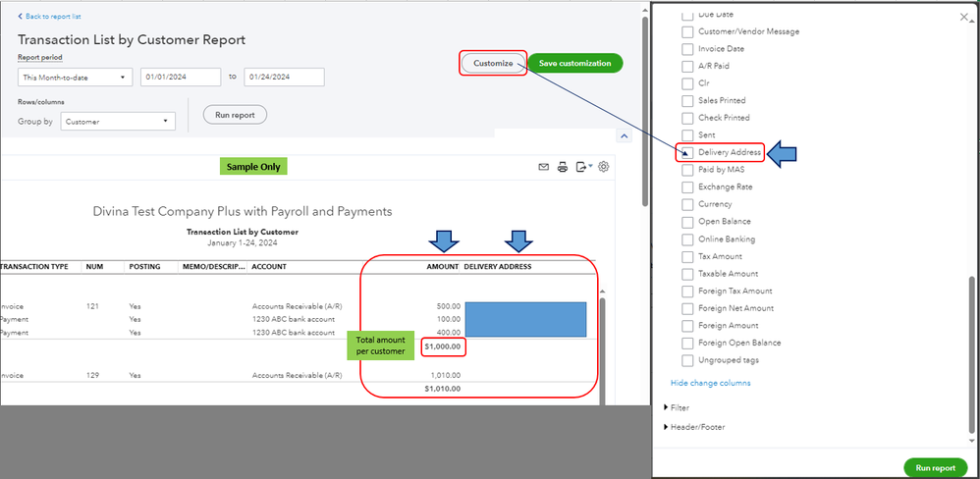Enable the A/R Paid column checkbox
980x479 pixels.
click(x=687, y=66)
